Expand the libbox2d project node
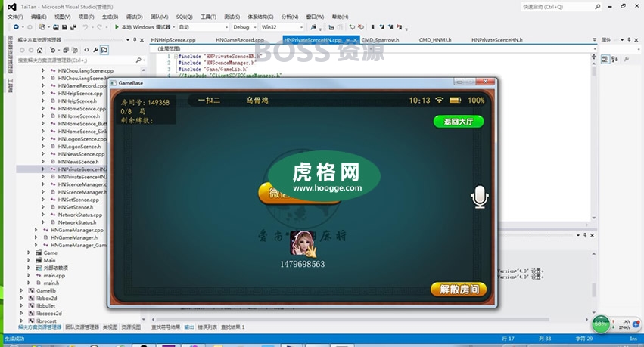Viewport: 644px width, 347px height. [x=21, y=298]
